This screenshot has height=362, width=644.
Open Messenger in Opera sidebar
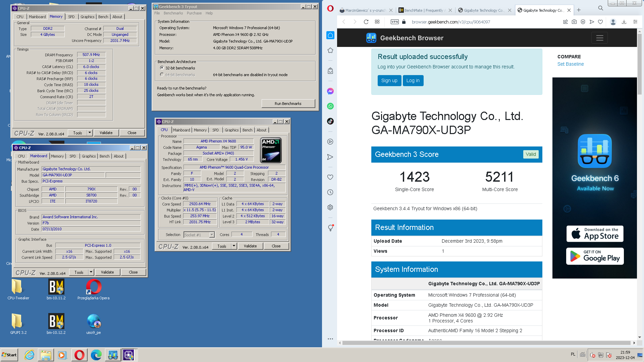pyautogui.click(x=330, y=91)
